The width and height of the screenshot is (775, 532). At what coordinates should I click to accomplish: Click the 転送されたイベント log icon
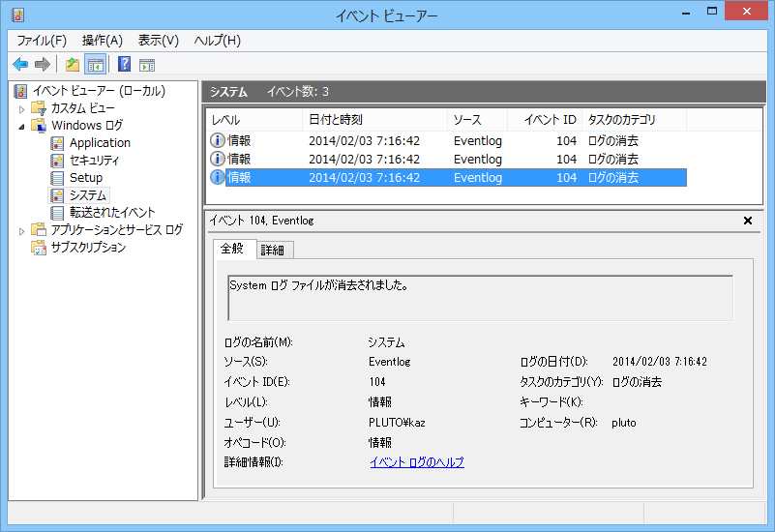(57, 213)
